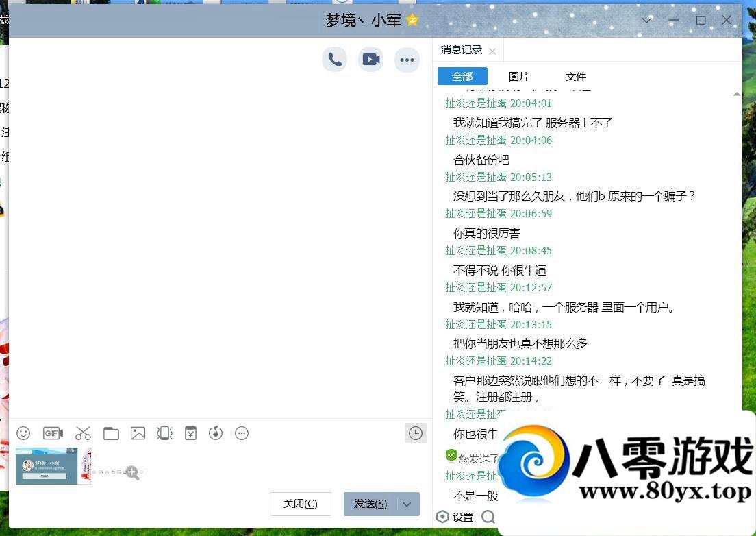Switch to the 图片 tab
The image size is (756, 536).
click(518, 76)
